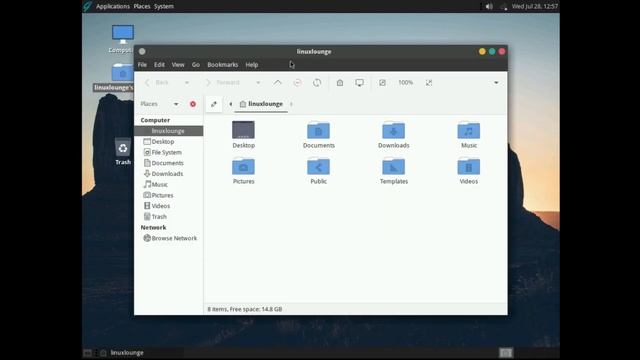Click the Back button
The height and width of the screenshot is (360, 640).
pos(157,82)
